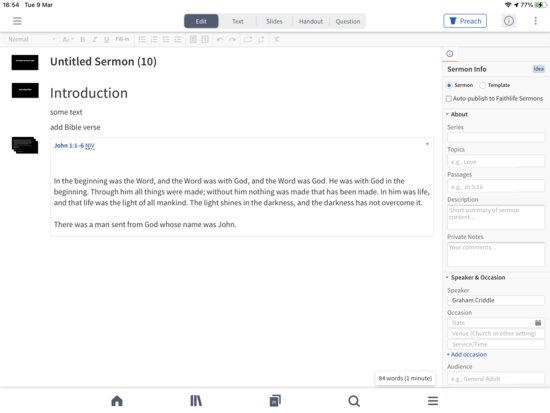Click the Preach button
Screen dimensions: 550x413
(465, 21)
